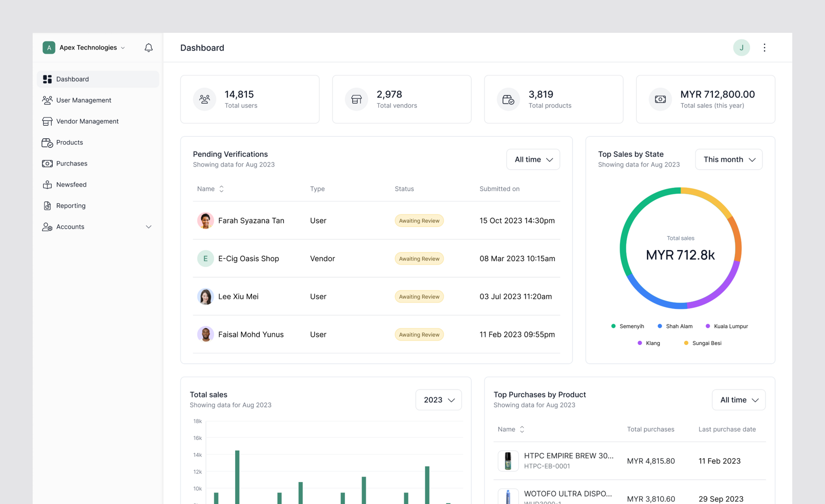Open Farah Syazana Tan's verification entry
The width and height of the screenshot is (825, 504).
(x=251, y=221)
